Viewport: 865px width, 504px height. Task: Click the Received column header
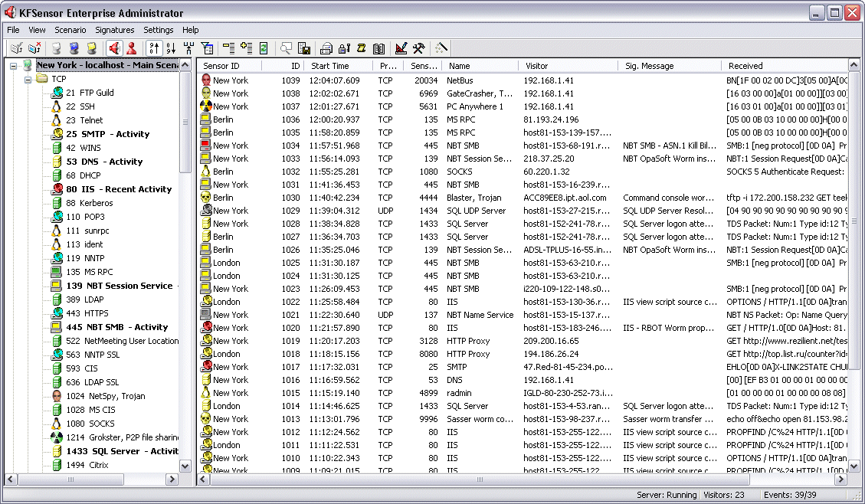click(x=785, y=66)
